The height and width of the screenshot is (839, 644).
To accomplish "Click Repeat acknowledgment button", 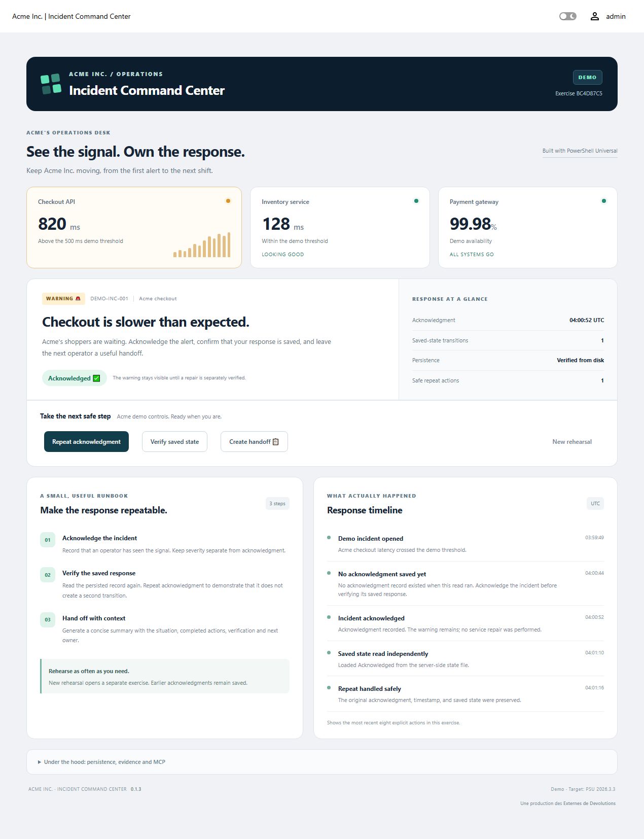I will point(86,441).
